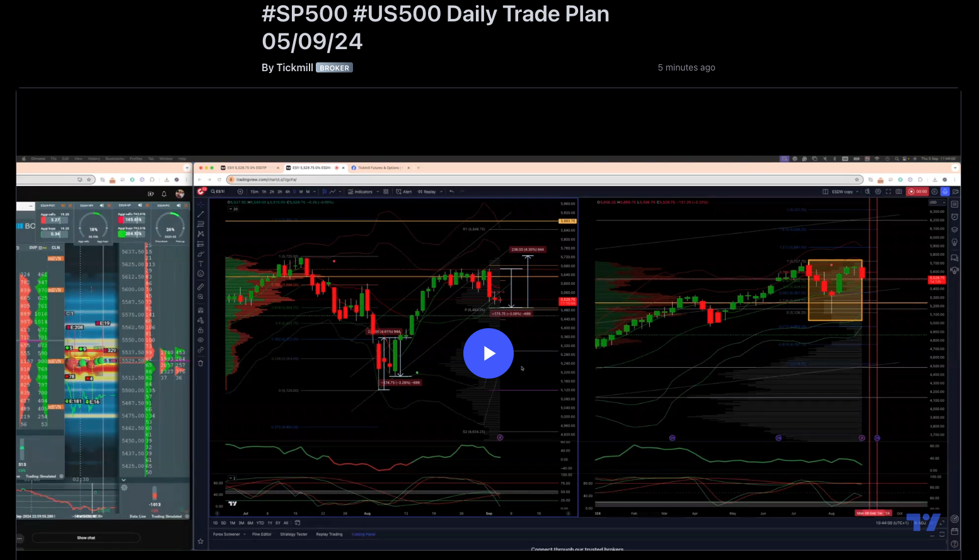Start bar Replay mode

click(x=426, y=191)
